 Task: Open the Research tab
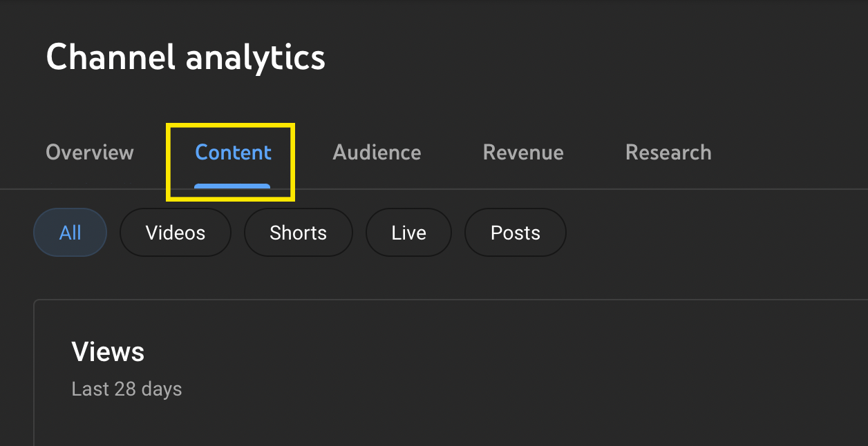point(668,153)
